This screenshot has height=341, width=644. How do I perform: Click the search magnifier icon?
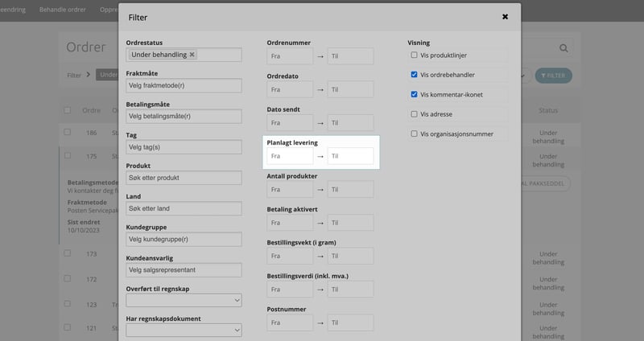coord(563,48)
